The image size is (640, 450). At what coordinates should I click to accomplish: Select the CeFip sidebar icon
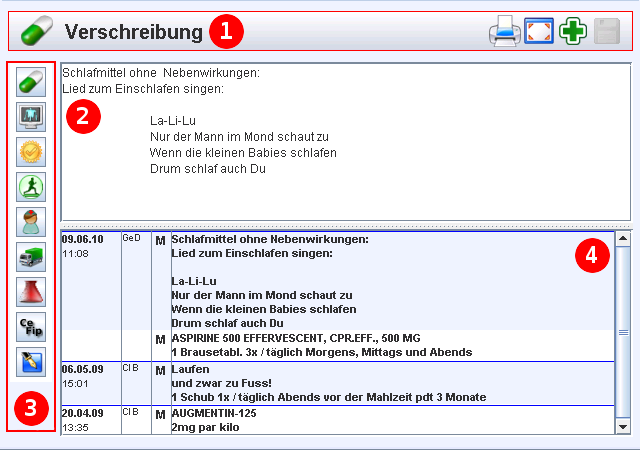31,327
